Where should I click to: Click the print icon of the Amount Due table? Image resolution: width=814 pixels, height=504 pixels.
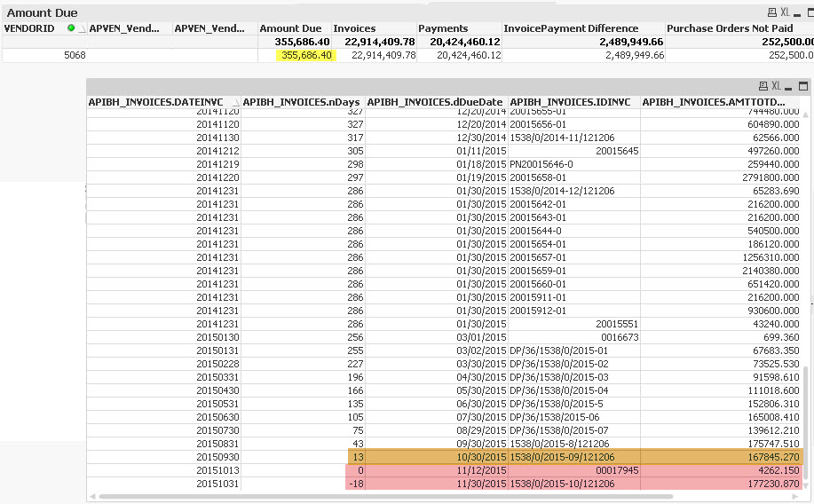pyautogui.click(x=772, y=12)
